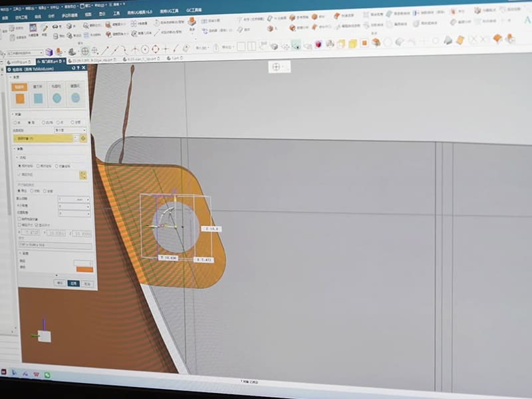Click the Y dimension label below bounding box
Image resolution: width=532 pixels, height=399 pixels.
point(168,258)
